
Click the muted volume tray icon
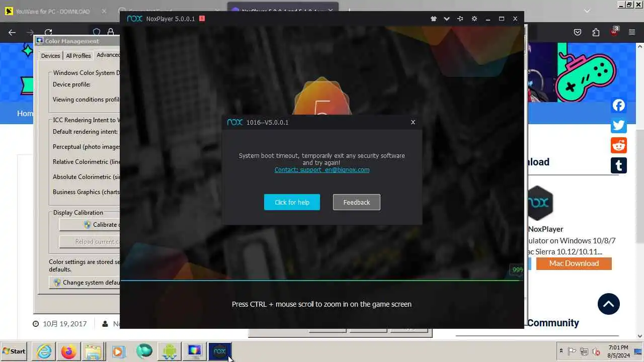click(597, 351)
